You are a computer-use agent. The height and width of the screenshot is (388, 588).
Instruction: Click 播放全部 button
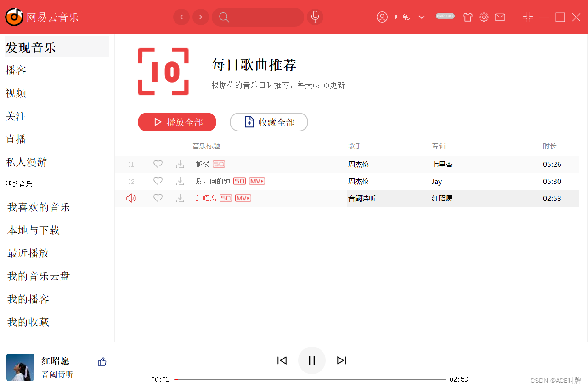click(177, 122)
